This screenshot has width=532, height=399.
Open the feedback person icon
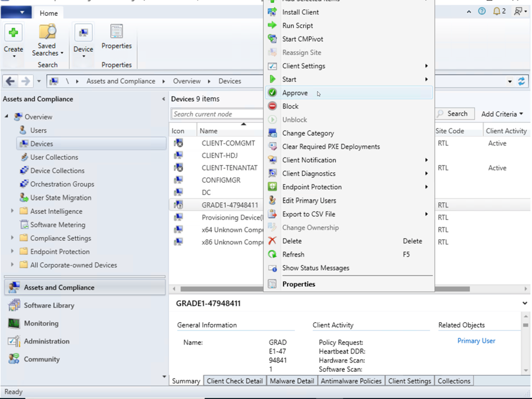518,11
